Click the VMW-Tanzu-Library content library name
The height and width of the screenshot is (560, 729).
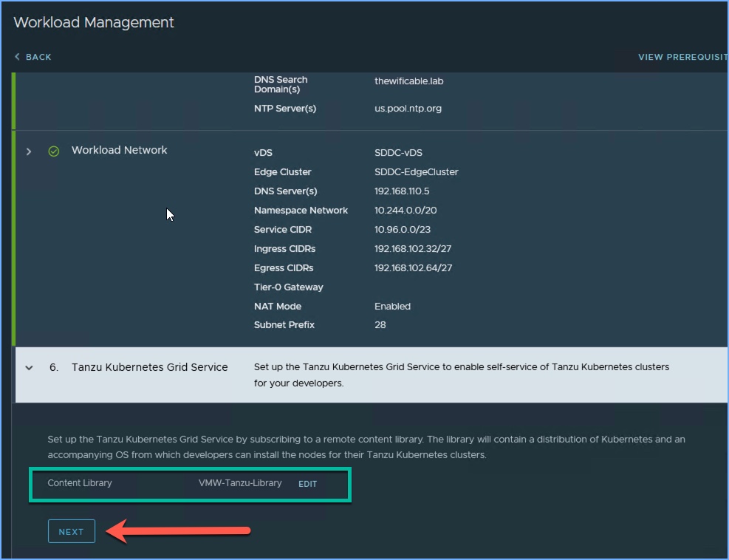point(240,483)
